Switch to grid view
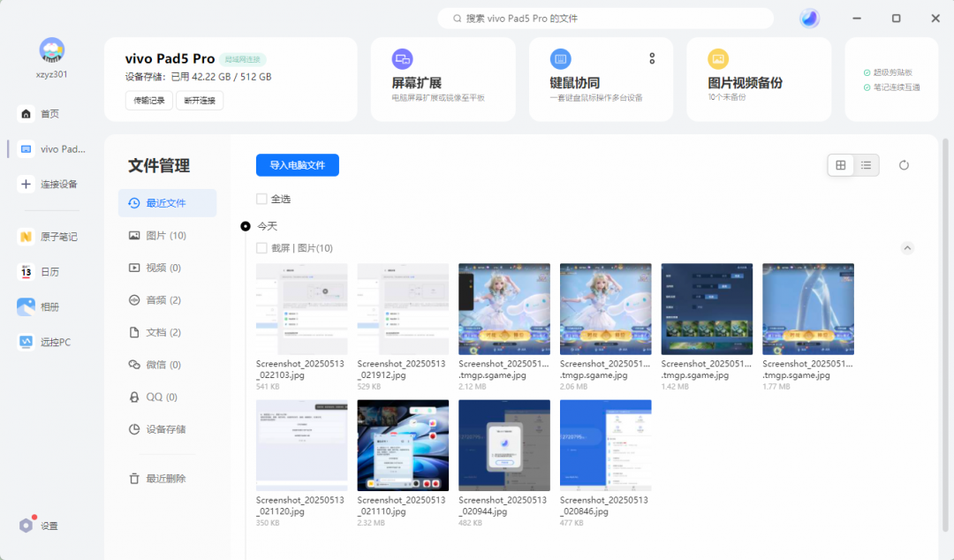 coord(841,165)
